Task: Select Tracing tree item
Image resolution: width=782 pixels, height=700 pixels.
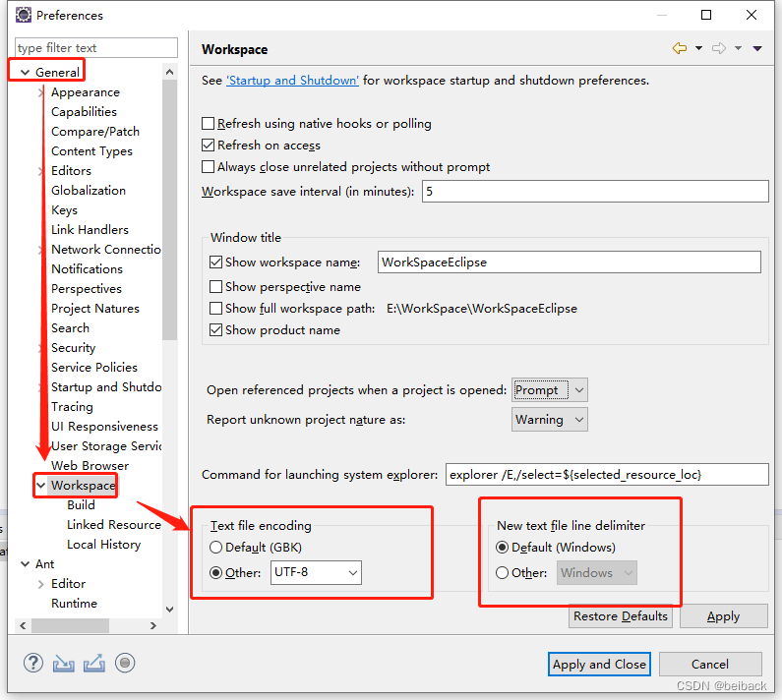Action: pos(72,407)
